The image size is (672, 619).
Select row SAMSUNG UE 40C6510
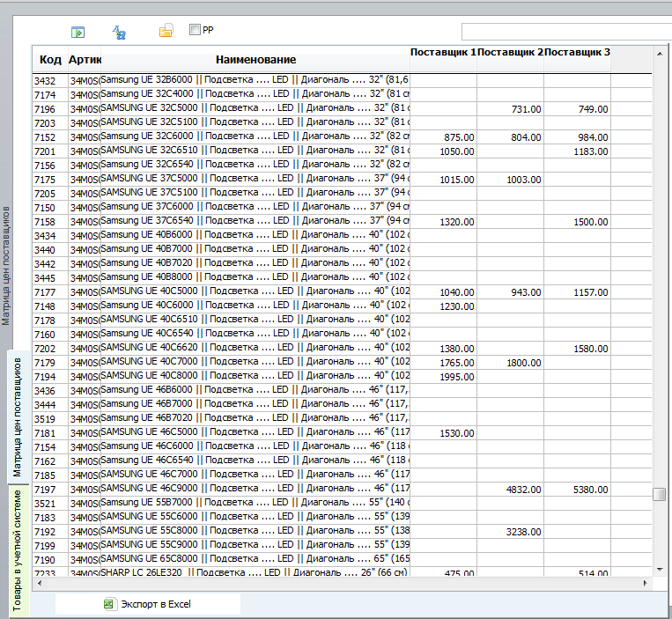342,321
